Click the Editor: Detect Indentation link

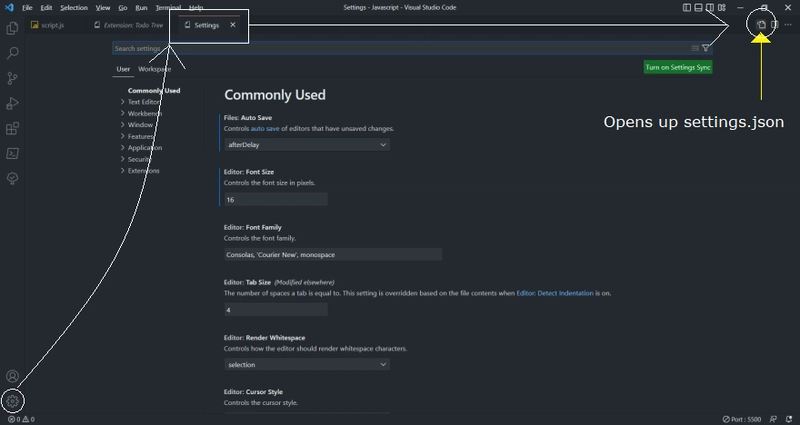click(x=555, y=293)
